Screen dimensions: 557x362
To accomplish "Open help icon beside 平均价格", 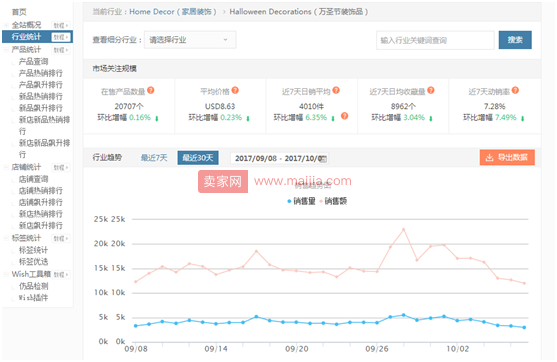I will coord(235,91).
